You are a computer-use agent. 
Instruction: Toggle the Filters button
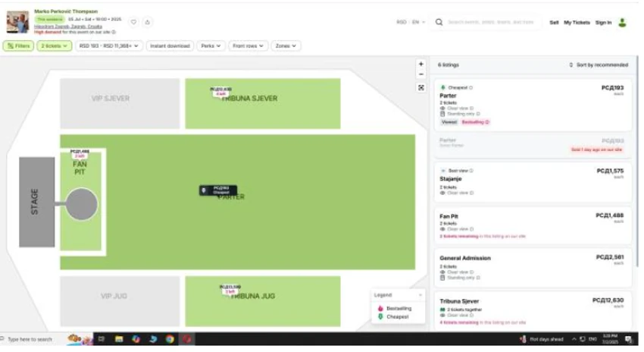(18, 46)
